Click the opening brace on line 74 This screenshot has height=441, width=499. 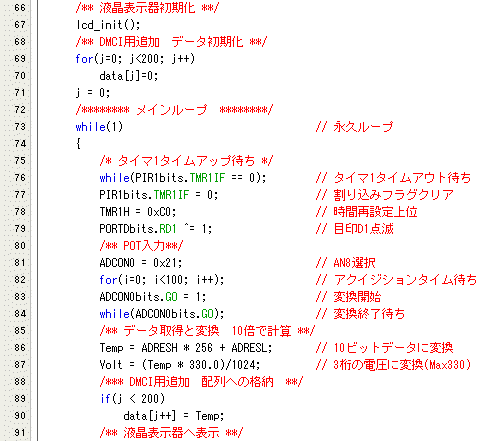(x=78, y=144)
